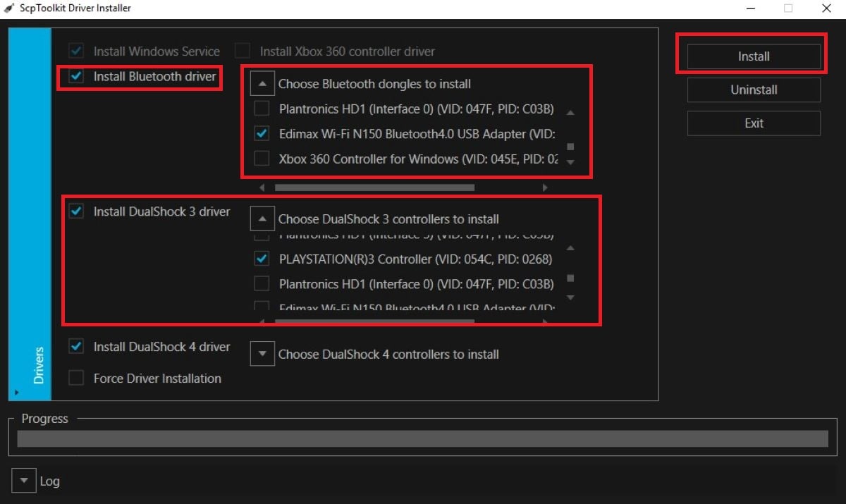Enable Force Driver Installation checkbox
This screenshot has height=504, width=846.
pos(77,379)
